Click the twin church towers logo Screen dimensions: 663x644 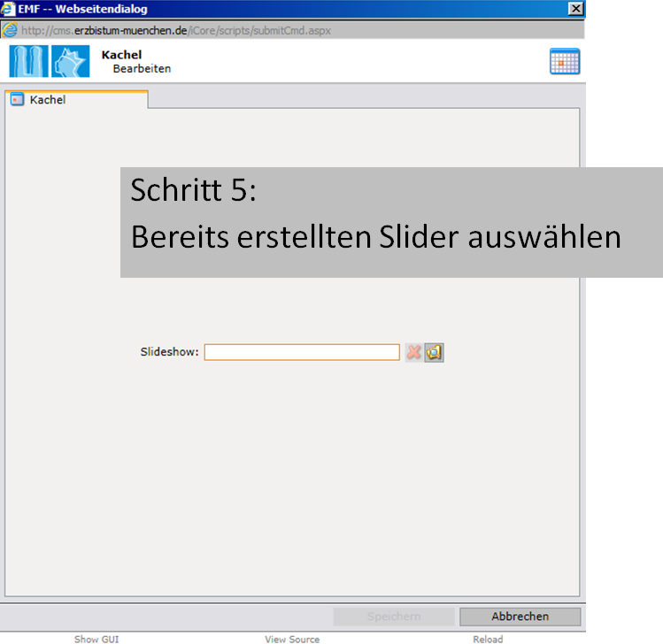click(x=28, y=62)
